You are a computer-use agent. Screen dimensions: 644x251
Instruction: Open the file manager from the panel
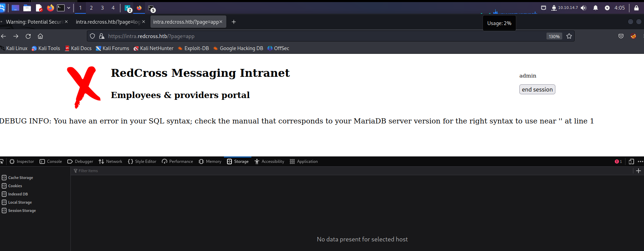27,8
